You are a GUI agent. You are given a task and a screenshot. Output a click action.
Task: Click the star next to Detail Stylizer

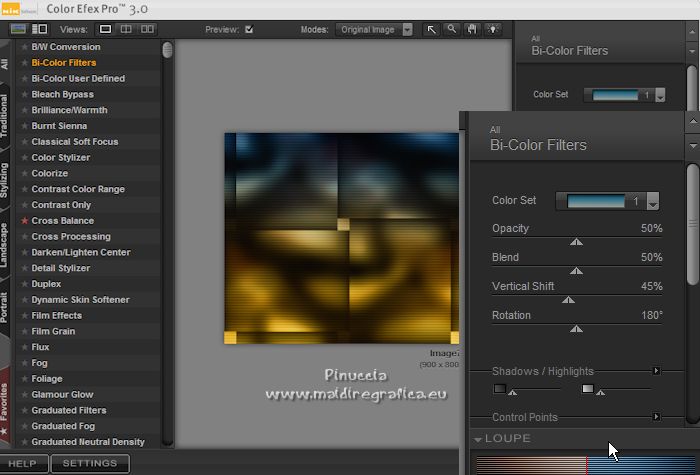(x=25, y=268)
